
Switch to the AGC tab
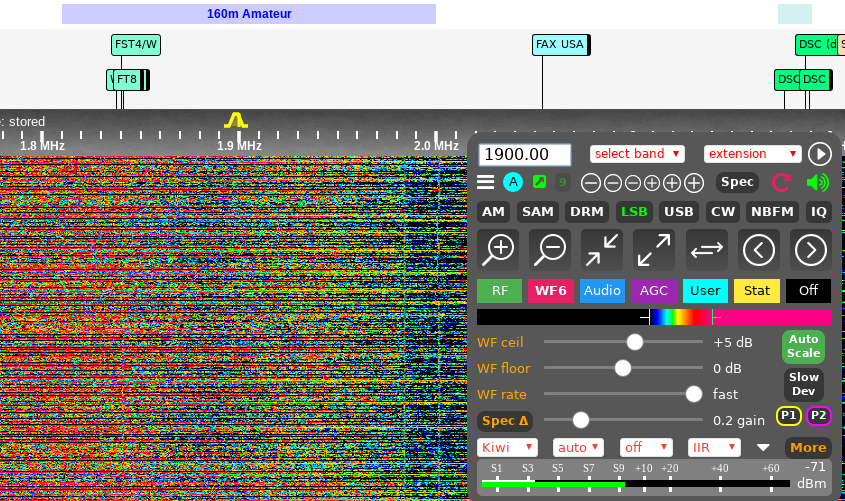[654, 291]
